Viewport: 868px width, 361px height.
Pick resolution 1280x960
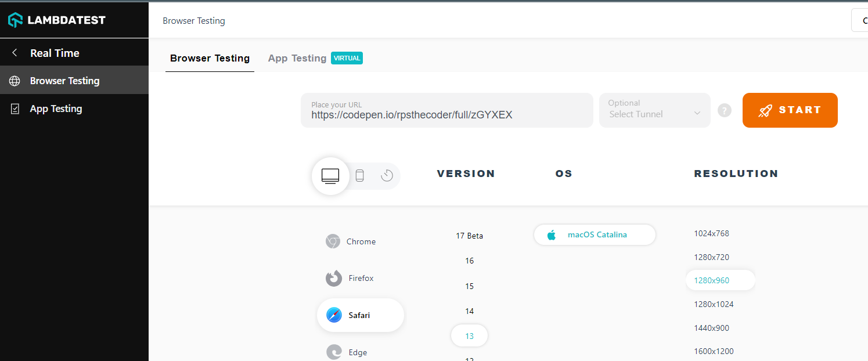point(721,280)
